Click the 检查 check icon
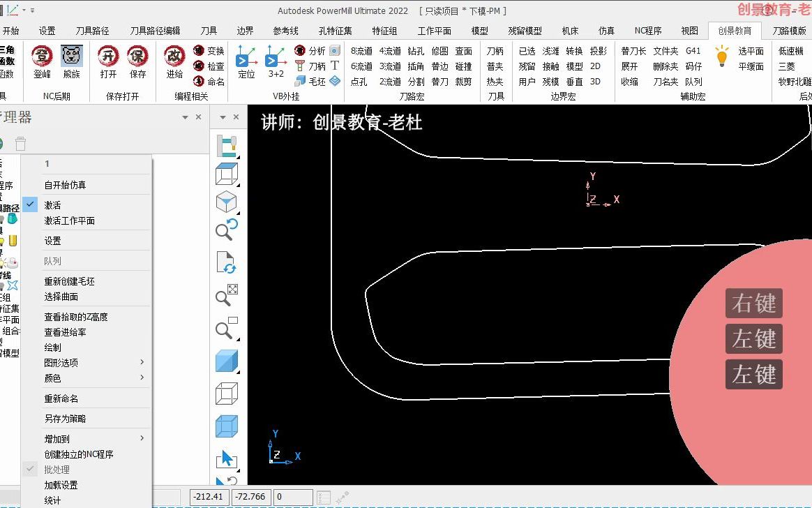 (199, 66)
